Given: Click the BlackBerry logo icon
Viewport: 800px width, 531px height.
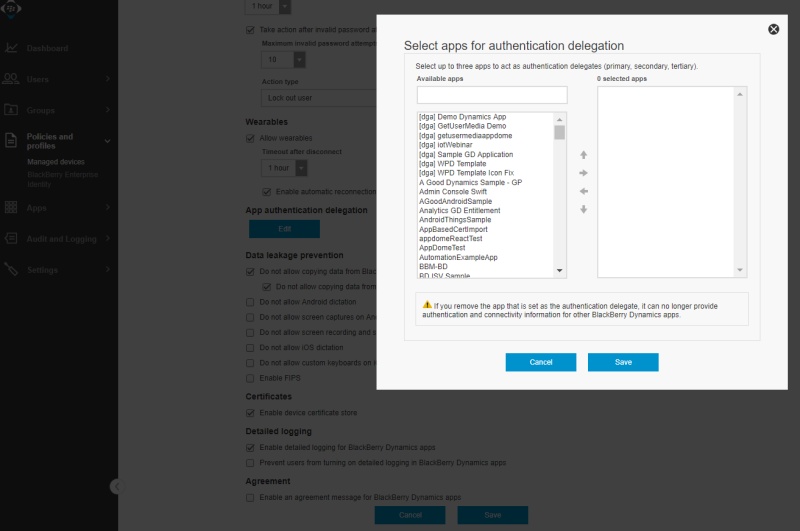Looking at the screenshot, I should pos(11,9).
